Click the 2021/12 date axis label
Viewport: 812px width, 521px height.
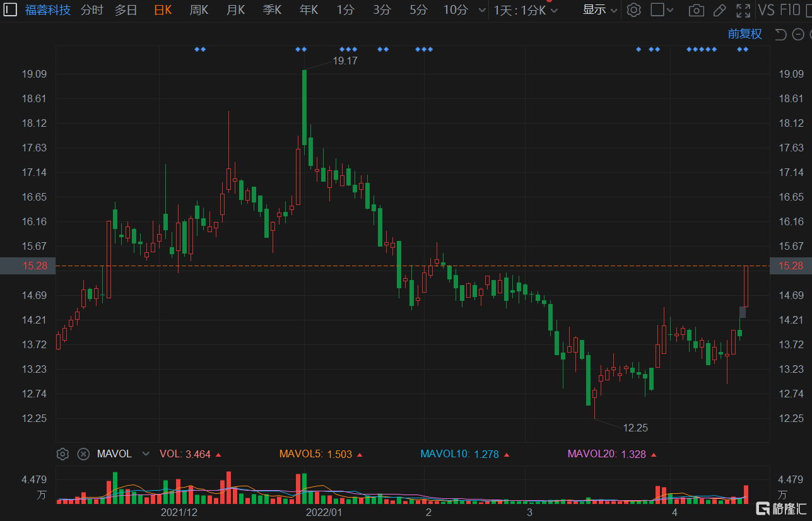pos(179,512)
